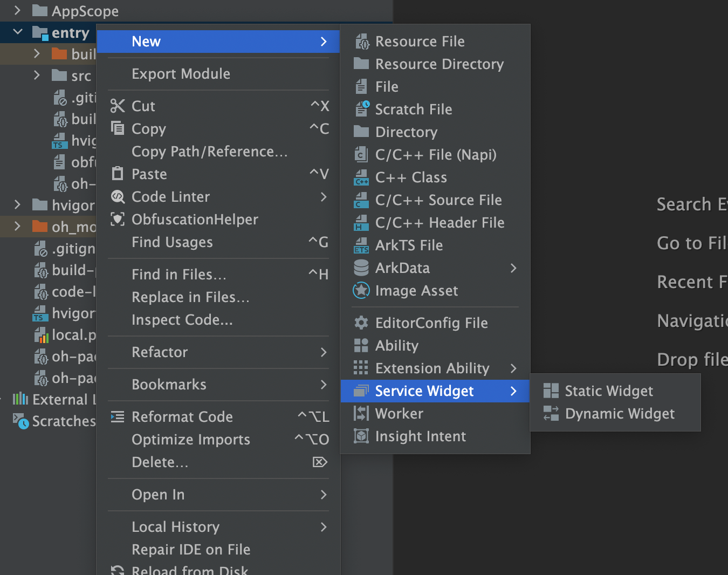Expand the AppScope folder arrow
The width and height of the screenshot is (728, 575).
click(18, 10)
